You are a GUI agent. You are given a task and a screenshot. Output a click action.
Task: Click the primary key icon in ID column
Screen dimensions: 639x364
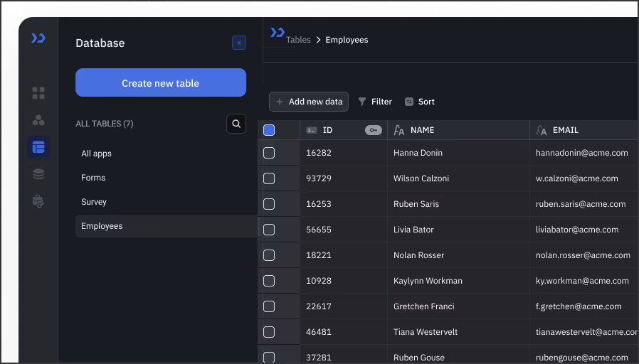click(374, 130)
